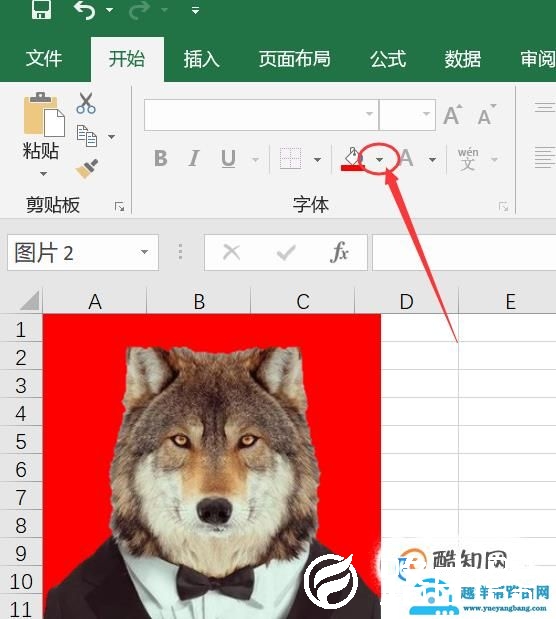
Task: Toggle bold formatting
Action: [x=160, y=159]
